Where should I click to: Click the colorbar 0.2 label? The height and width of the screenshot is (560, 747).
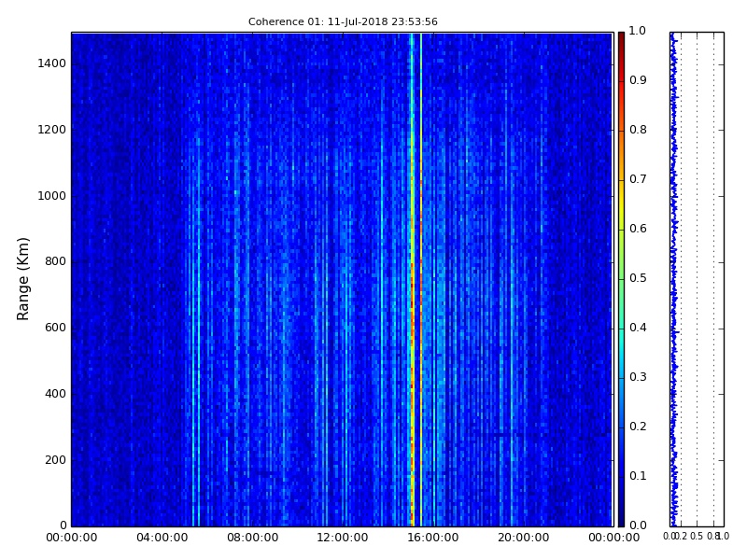[638, 427]
